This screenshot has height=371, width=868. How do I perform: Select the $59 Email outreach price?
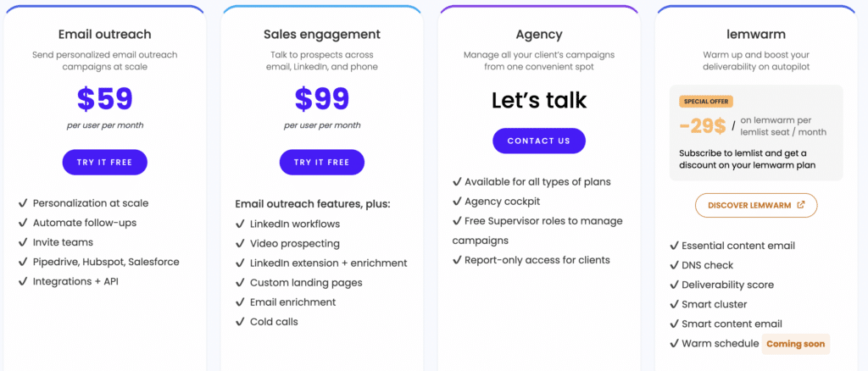pos(104,99)
